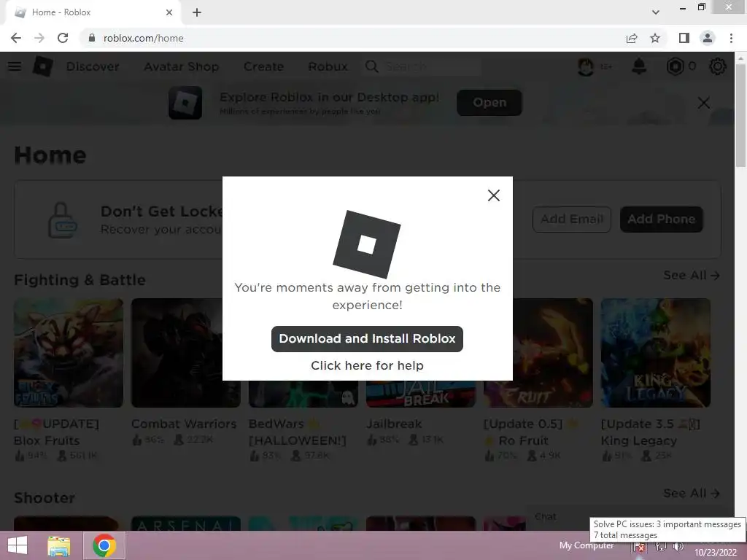Click the padlock site info icon
The height and width of the screenshot is (560, 747).
91,38
